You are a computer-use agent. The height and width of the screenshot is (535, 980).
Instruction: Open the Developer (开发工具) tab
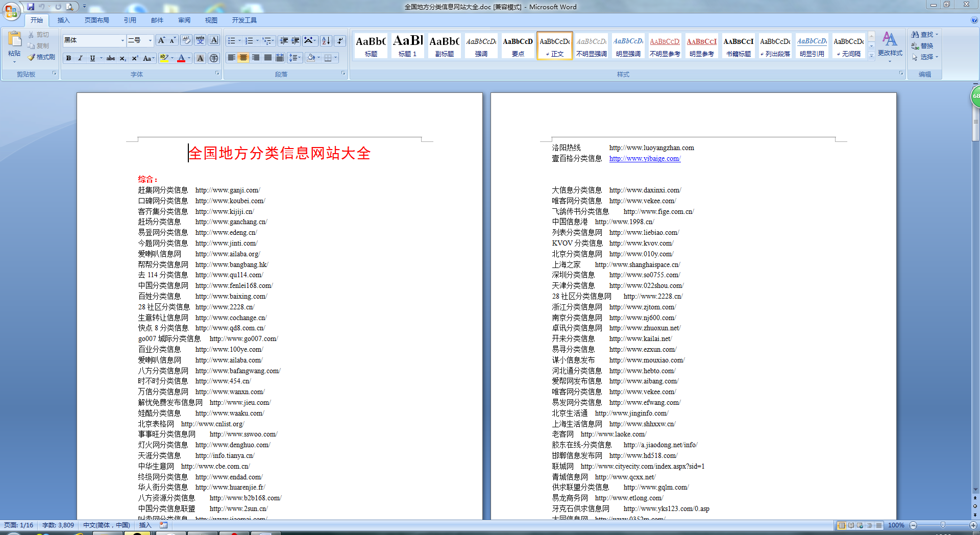[244, 20]
